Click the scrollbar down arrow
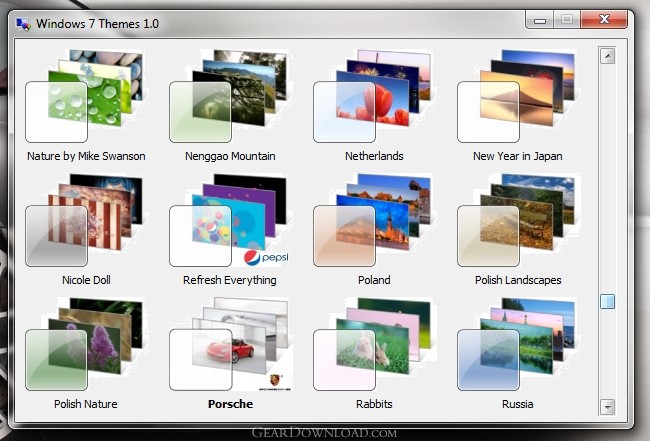The image size is (650, 441). pyautogui.click(x=607, y=406)
